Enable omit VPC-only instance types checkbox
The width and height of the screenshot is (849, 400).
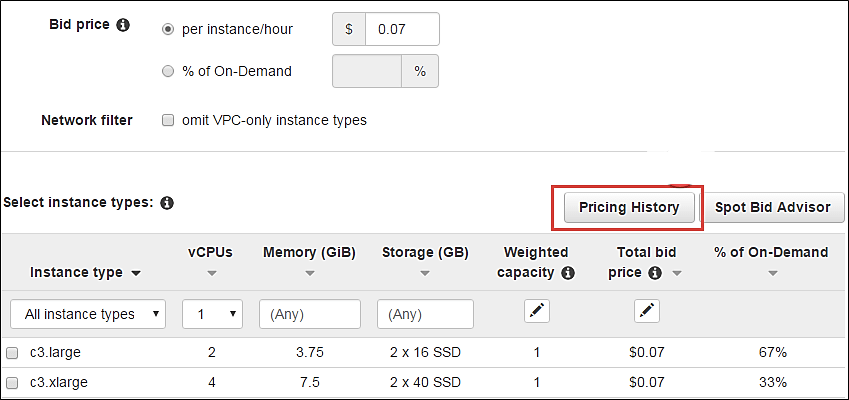click(168, 120)
